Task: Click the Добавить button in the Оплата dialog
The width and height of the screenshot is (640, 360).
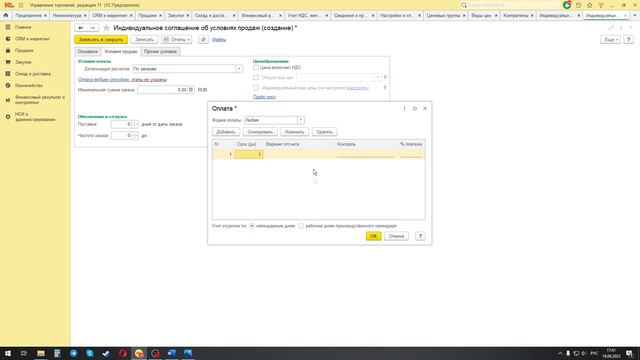Action: tap(226, 132)
